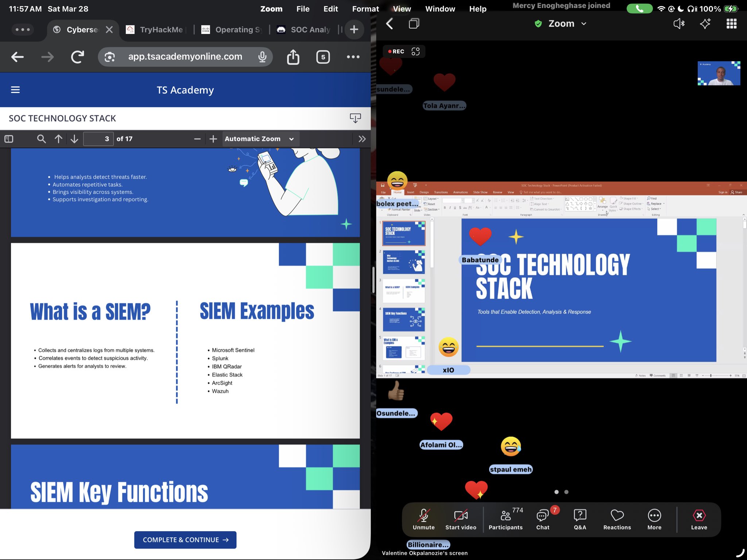Unmute the microphone in Zoom
The image size is (747, 560).
[423, 519]
